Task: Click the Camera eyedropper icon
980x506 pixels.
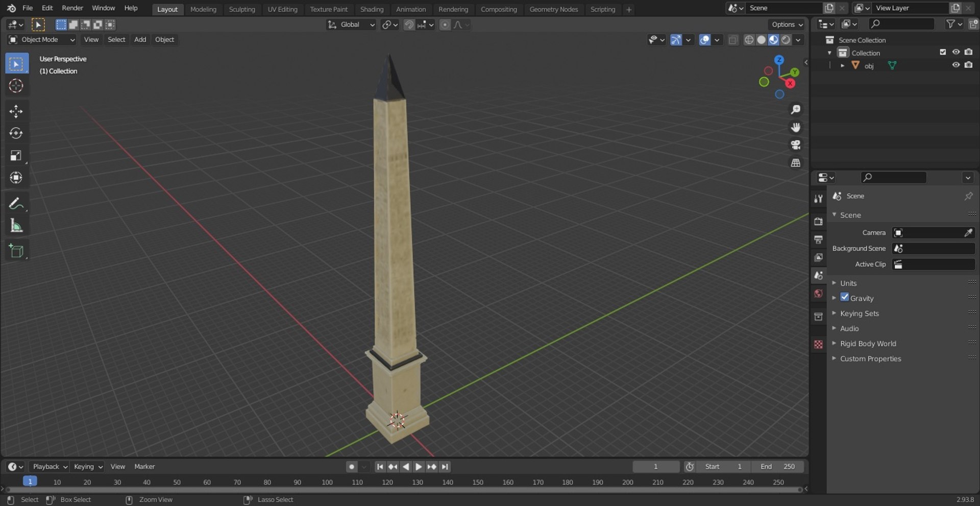Action: point(968,233)
